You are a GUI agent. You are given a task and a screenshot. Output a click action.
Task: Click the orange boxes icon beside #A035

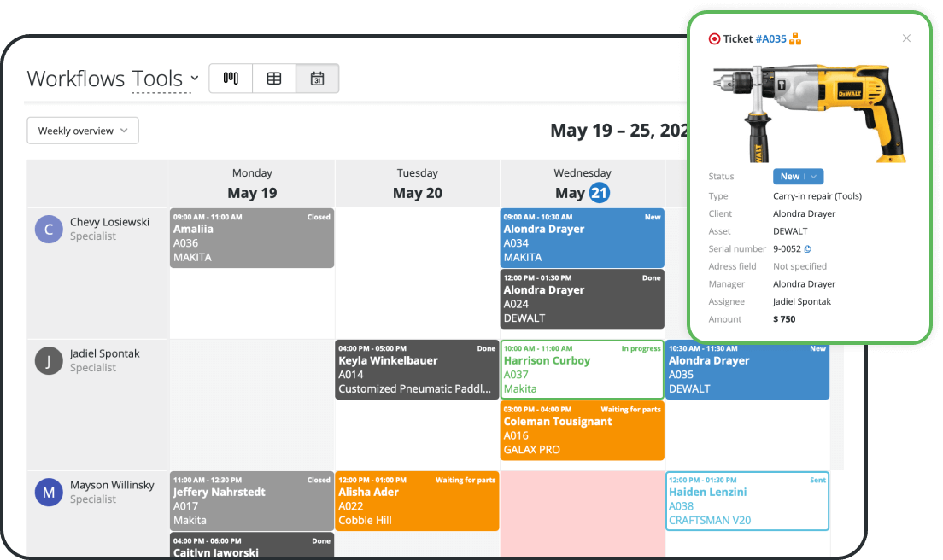pos(796,38)
